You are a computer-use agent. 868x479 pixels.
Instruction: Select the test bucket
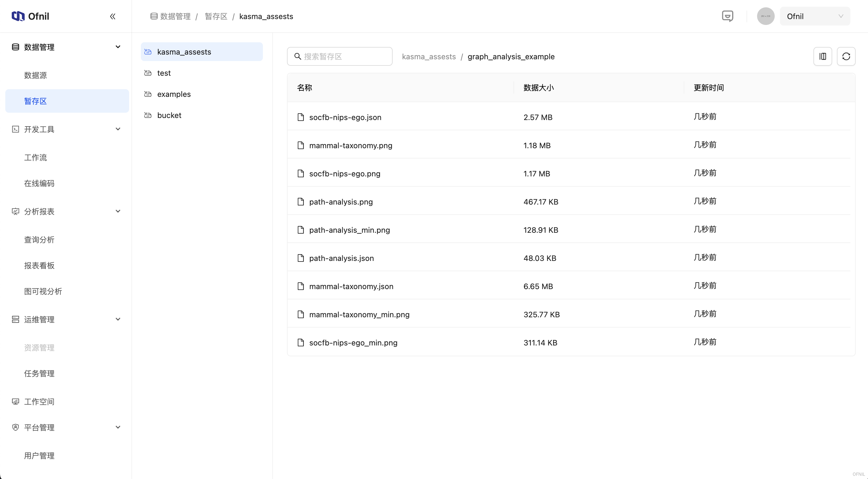[202, 73]
